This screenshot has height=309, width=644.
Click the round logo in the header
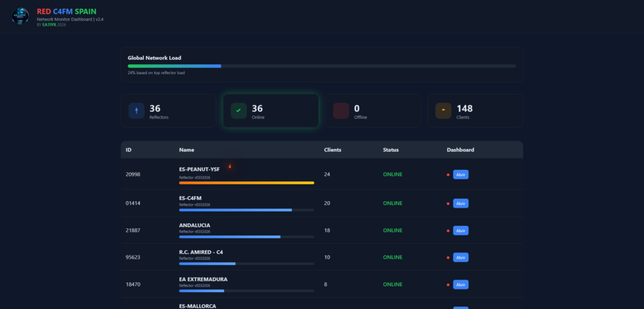click(x=20, y=16)
